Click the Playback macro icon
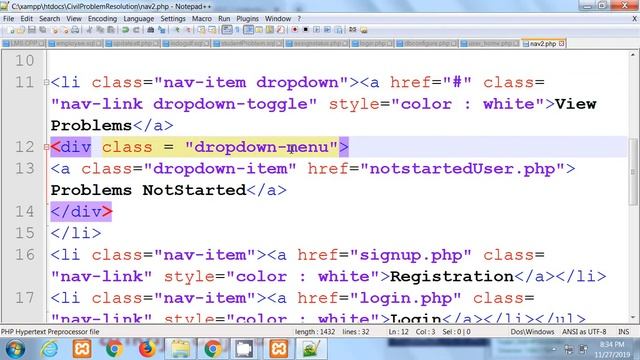 (x=317, y=30)
